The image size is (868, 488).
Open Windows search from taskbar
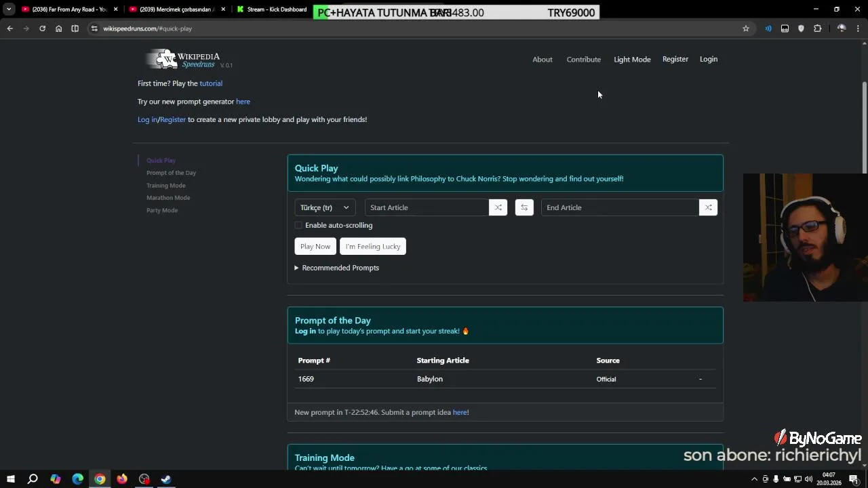(x=33, y=479)
